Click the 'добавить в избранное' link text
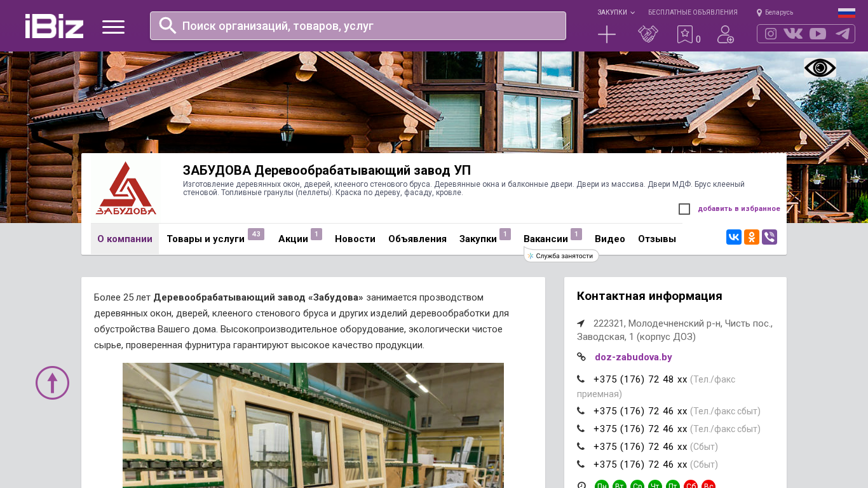The height and width of the screenshot is (488, 868). coord(739,208)
